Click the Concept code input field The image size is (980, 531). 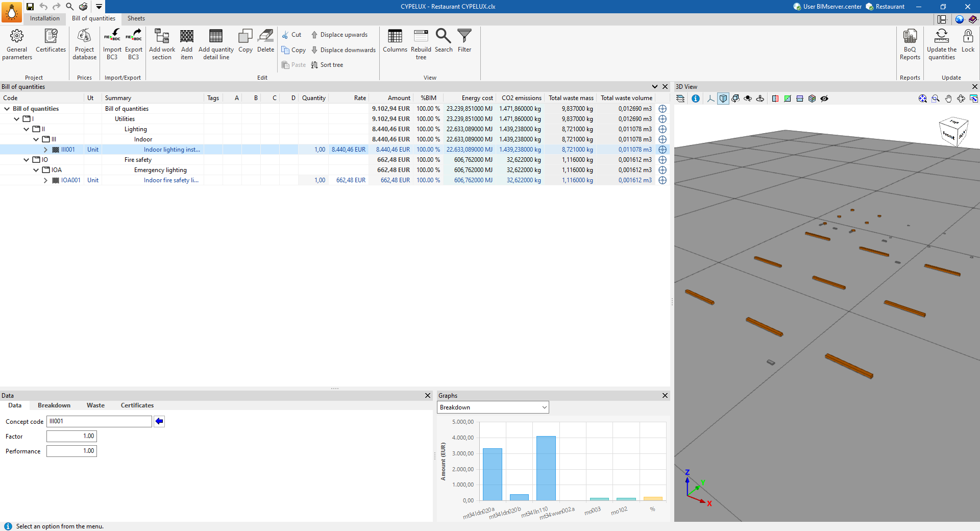pos(99,421)
